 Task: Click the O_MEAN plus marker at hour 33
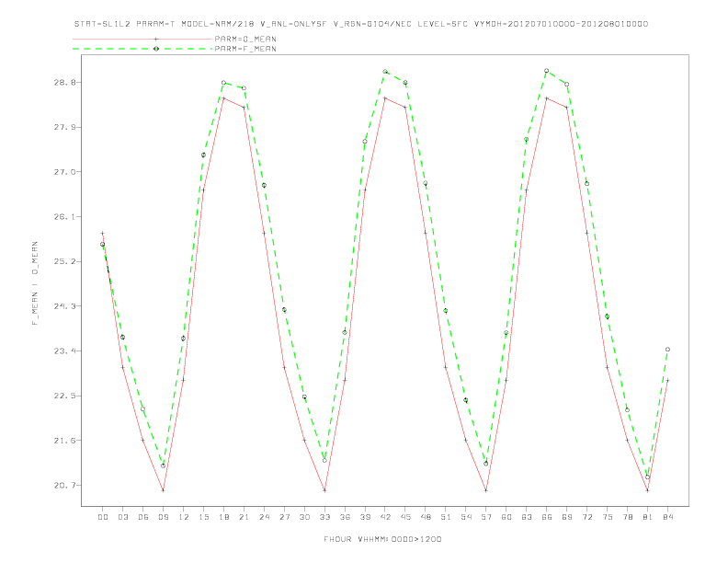click(324, 490)
